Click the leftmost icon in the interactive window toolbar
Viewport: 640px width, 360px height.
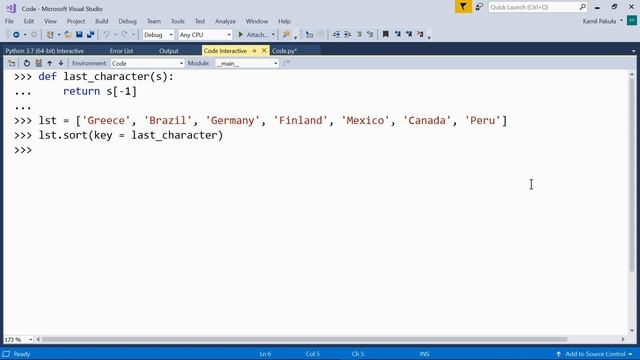(11, 63)
